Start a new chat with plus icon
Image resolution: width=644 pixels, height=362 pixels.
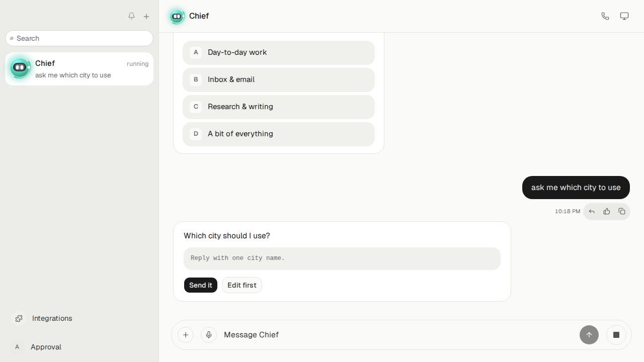[x=146, y=16]
